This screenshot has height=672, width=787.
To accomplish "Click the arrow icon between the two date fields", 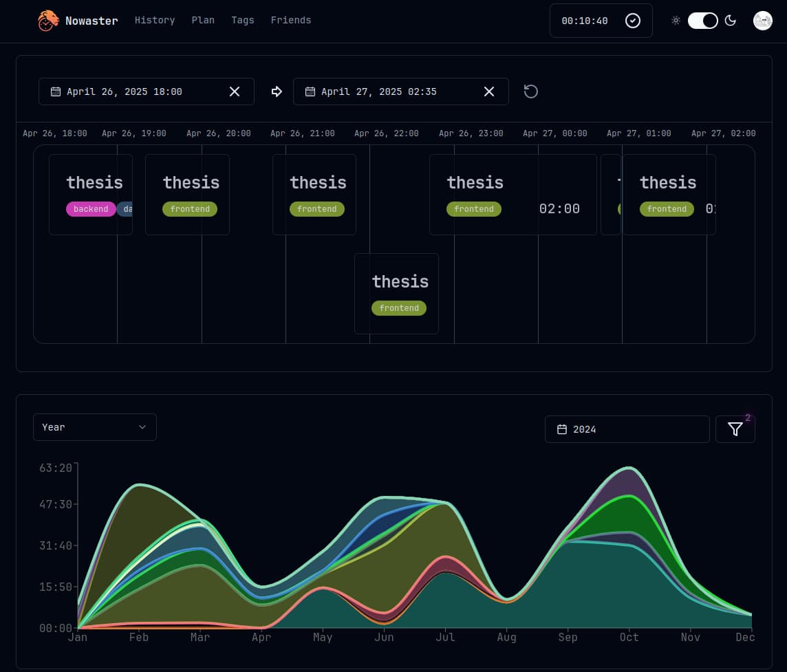I will [277, 91].
